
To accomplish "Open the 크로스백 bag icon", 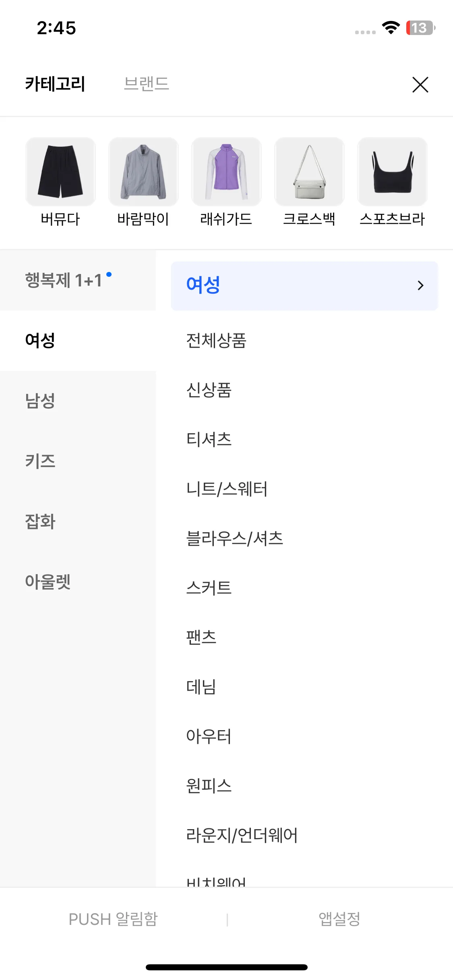I will coord(309,172).
